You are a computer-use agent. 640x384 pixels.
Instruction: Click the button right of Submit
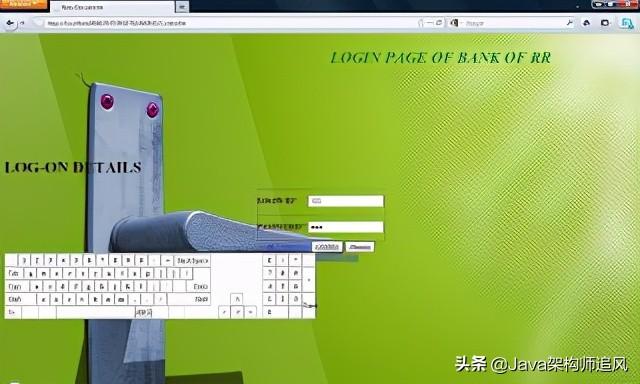point(360,247)
